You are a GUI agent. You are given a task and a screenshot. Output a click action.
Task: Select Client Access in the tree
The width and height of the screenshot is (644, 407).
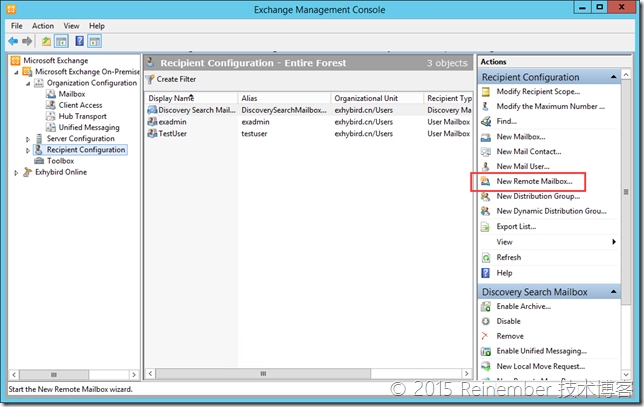coord(80,105)
